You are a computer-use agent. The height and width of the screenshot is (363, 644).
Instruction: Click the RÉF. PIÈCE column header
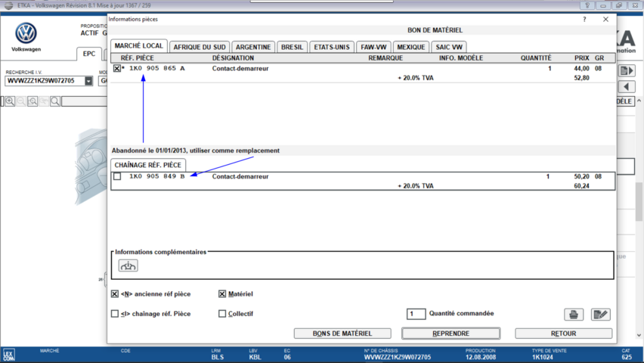tap(137, 58)
